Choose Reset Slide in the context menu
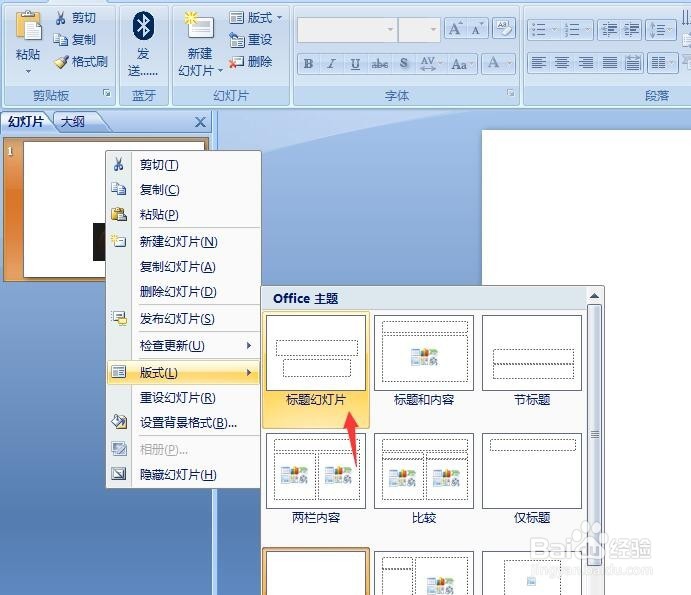 [183, 398]
